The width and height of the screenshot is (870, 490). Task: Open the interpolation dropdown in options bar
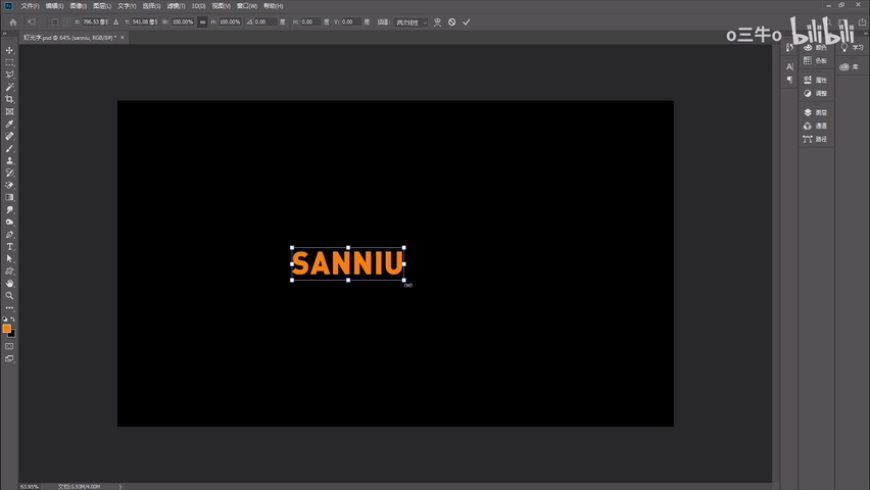click(x=411, y=21)
